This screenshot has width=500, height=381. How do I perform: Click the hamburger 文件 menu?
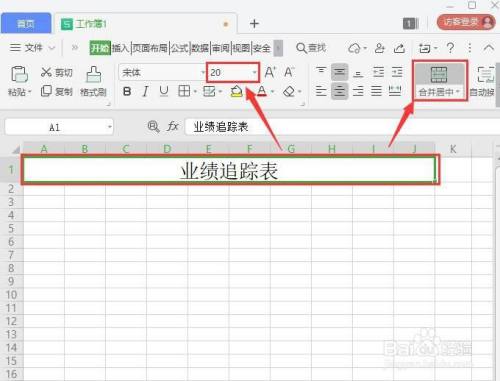pos(26,48)
